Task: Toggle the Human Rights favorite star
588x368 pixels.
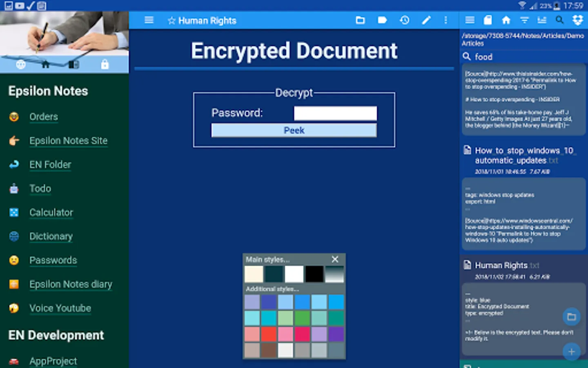Action: point(171,20)
